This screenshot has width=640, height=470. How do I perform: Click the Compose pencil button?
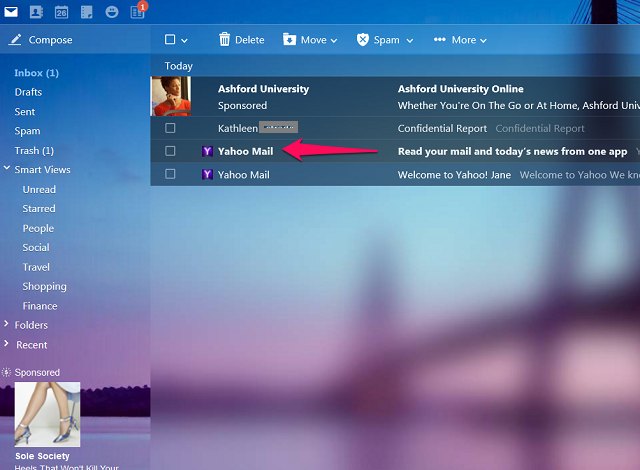point(40,40)
